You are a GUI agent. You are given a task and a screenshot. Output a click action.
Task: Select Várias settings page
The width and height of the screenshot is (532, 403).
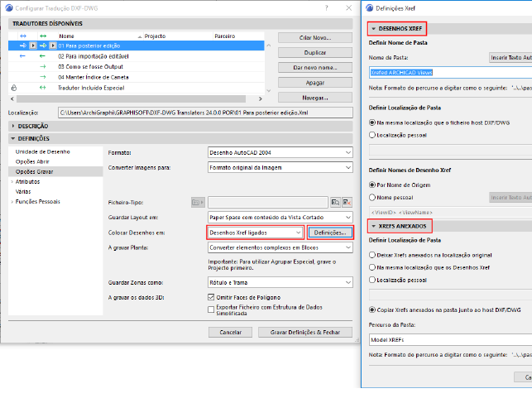23,192
